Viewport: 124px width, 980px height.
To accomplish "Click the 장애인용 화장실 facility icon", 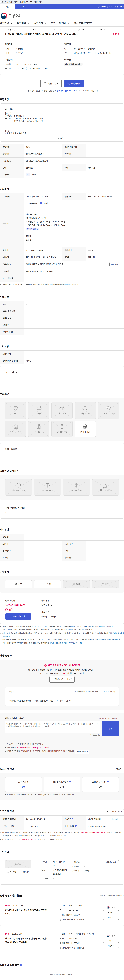I will tap(76, 487).
